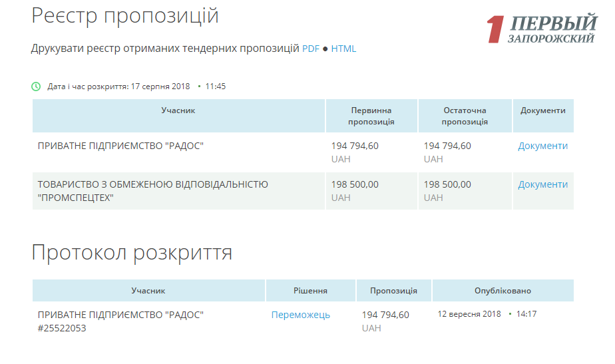This screenshot has height=364, width=615.
Task: Select the ПРИВАТНЕ ПІДПРИЄМСТВО "РАДОС" registry row name
Action: click(120, 146)
